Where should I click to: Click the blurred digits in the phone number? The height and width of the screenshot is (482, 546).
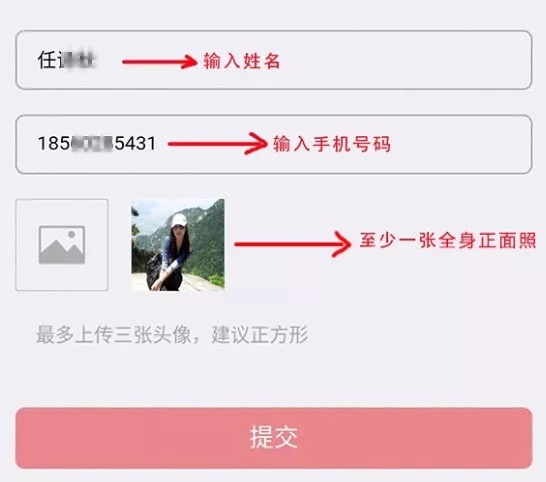coord(92,143)
